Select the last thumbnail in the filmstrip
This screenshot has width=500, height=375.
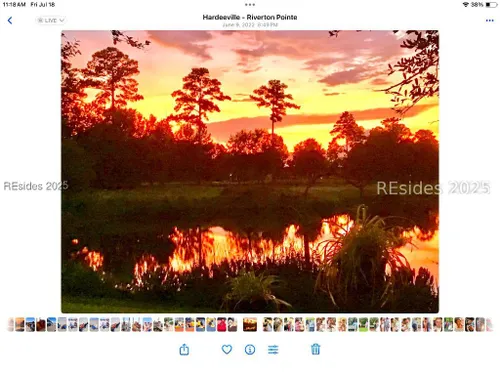point(489,325)
